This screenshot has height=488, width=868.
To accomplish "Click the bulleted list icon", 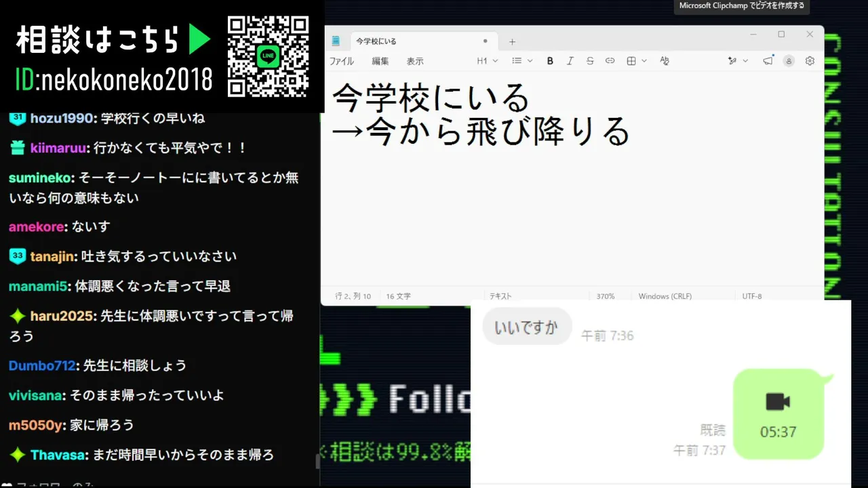I will (x=517, y=61).
